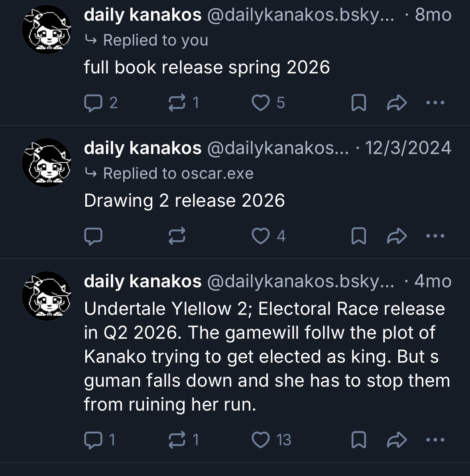Reply to the "full book release" post

tap(93, 103)
